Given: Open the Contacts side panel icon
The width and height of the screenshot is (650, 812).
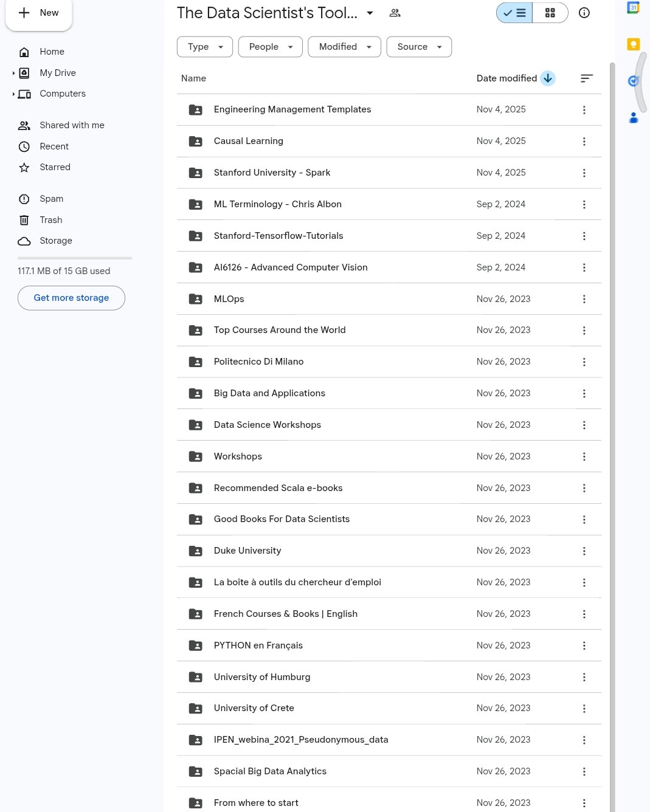Looking at the screenshot, I should (633, 117).
